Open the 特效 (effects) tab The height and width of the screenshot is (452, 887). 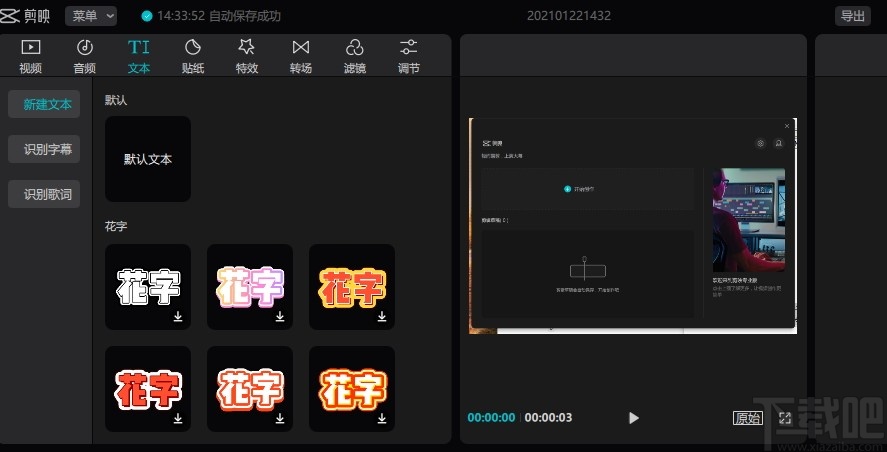point(247,57)
